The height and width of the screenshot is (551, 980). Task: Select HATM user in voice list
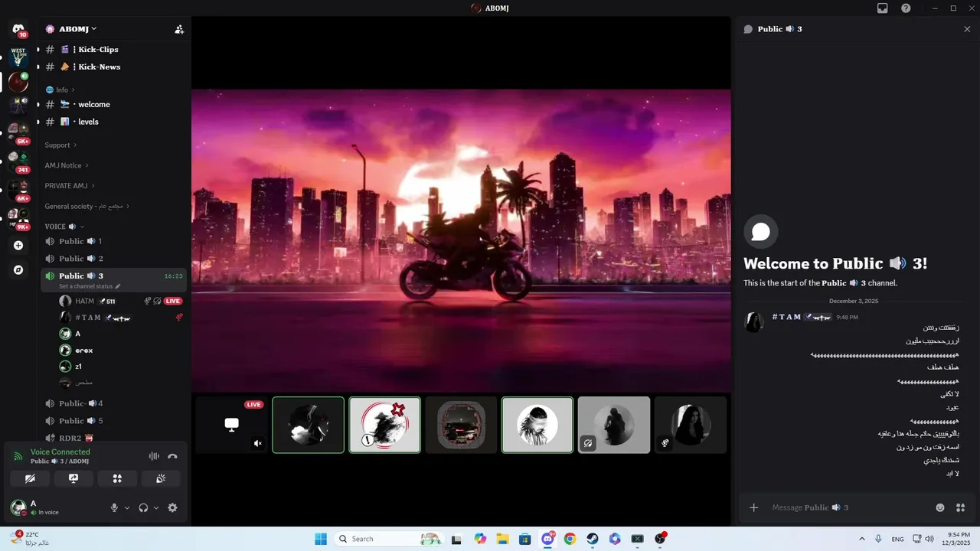tap(121, 302)
